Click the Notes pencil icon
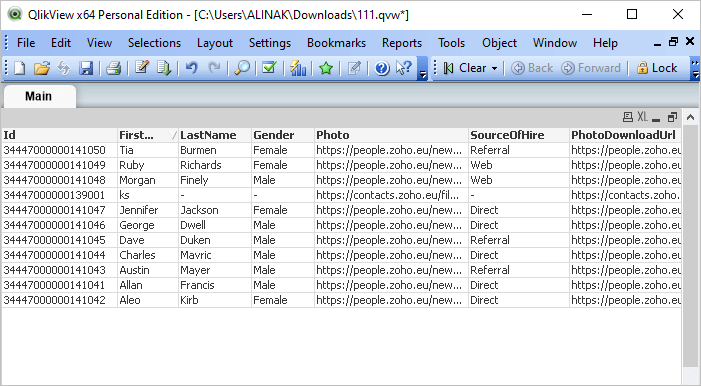Image resolution: width=701 pixels, height=386 pixels. pyautogui.click(x=354, y=68)
